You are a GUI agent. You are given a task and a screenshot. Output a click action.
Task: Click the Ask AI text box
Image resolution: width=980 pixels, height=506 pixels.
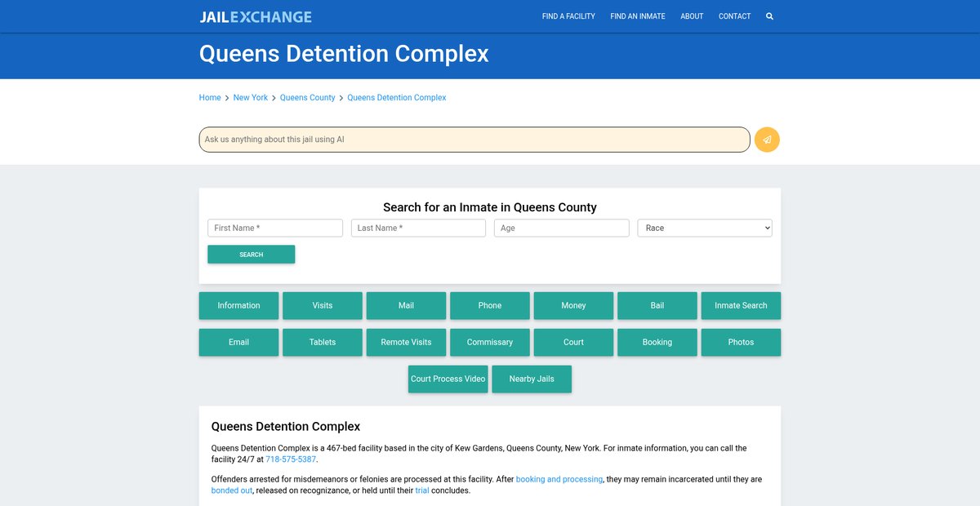coord(474,140)
